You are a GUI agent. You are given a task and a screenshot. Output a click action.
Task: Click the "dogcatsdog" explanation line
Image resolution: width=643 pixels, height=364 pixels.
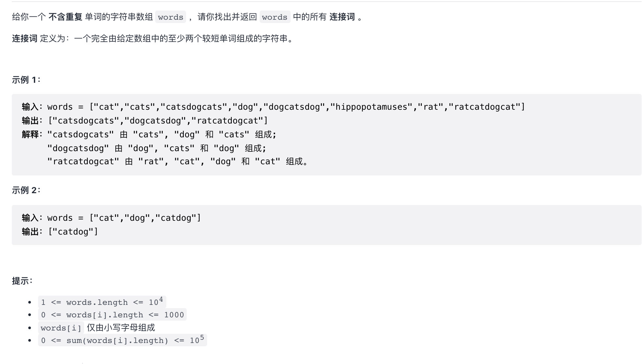click(x=156, y=148)
